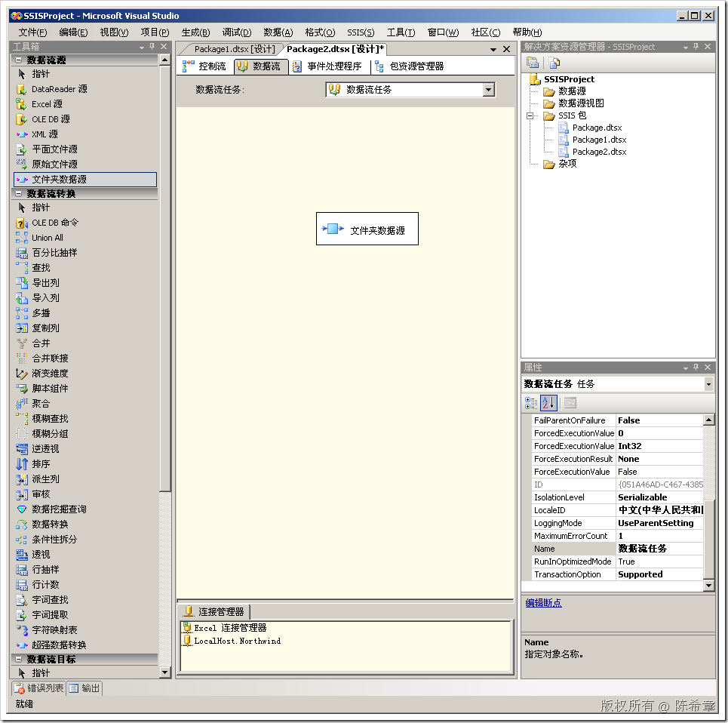The image size is (728, 723).
Task: Select the 文件夹数据源 toolbox item
Action: [x=85, y=180]
